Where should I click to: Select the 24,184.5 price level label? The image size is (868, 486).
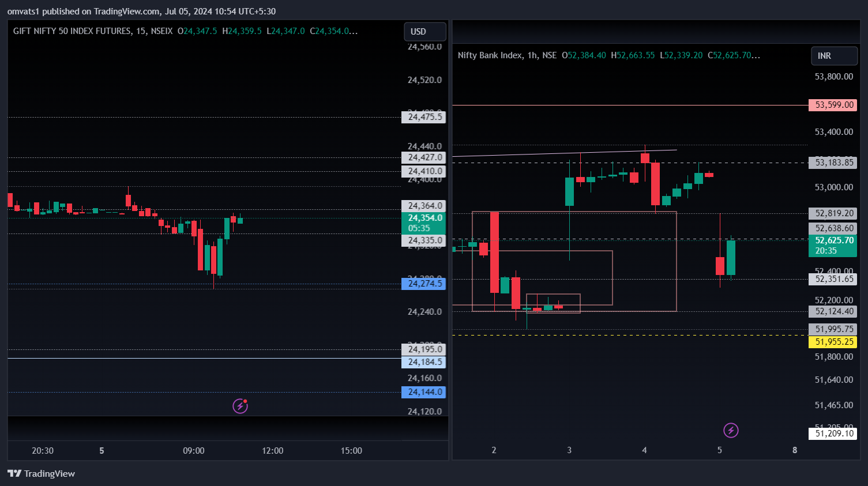click(x=424, y=362)
